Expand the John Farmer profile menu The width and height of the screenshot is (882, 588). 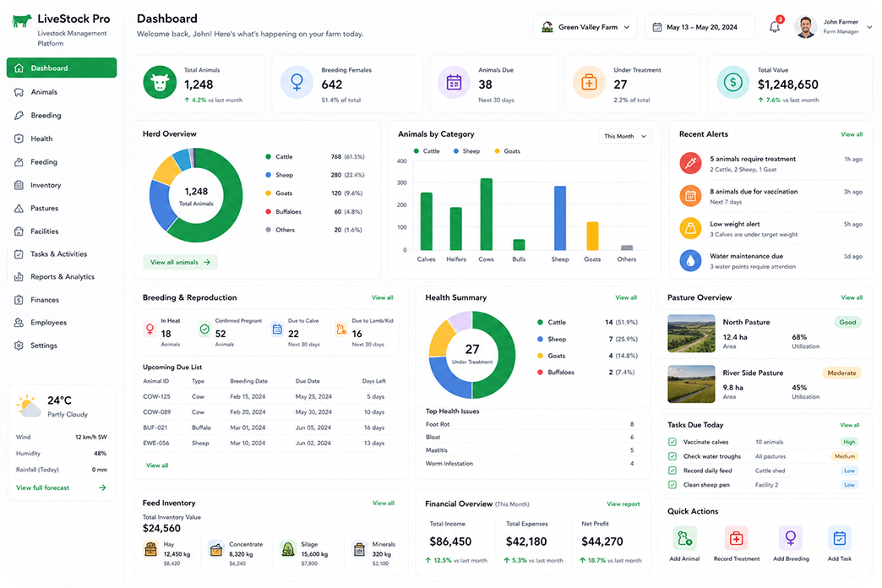pyautogui.click(x=834, y=26)
